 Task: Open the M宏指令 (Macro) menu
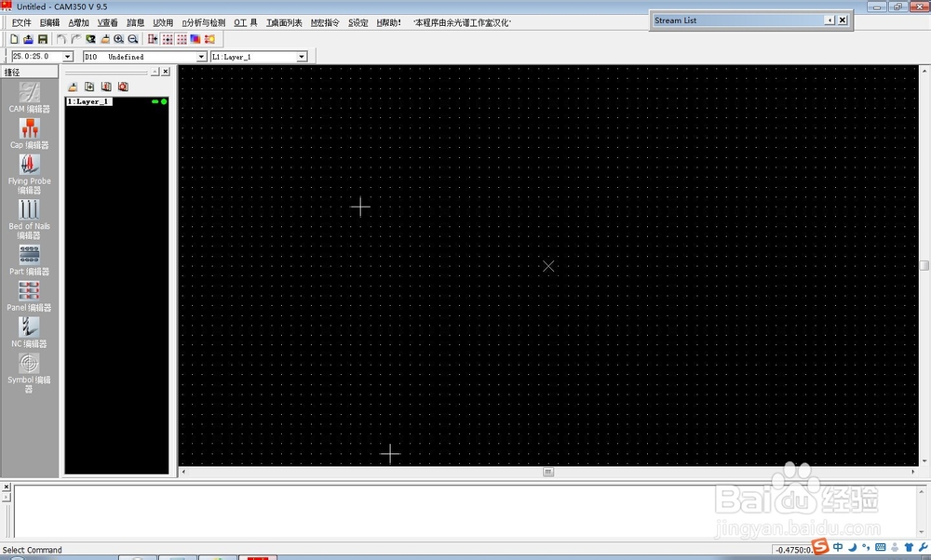[x=325, y=22]
